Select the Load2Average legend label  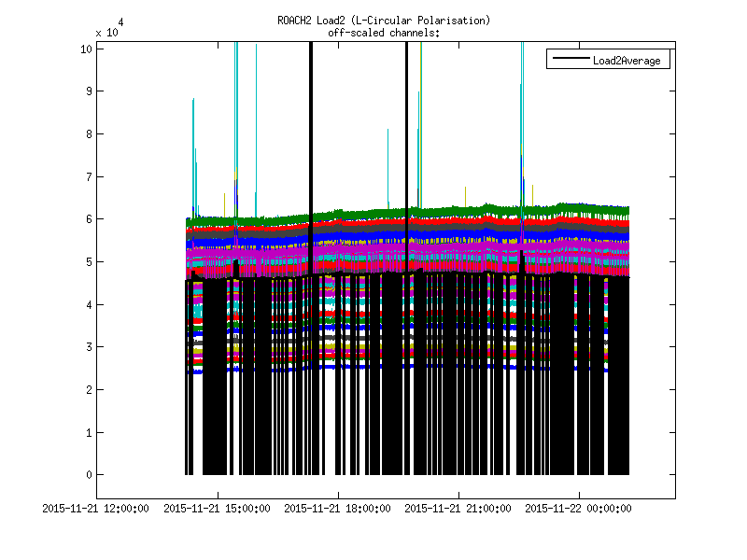(x=627, y=61)
